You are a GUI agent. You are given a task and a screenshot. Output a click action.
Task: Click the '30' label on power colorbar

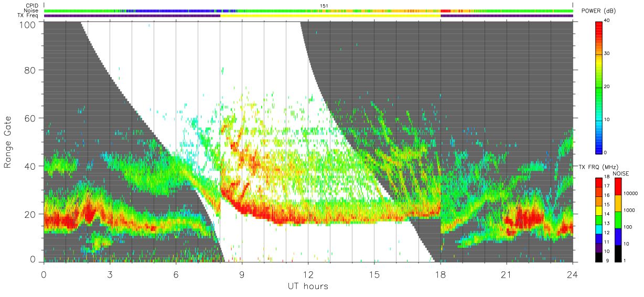607,54
